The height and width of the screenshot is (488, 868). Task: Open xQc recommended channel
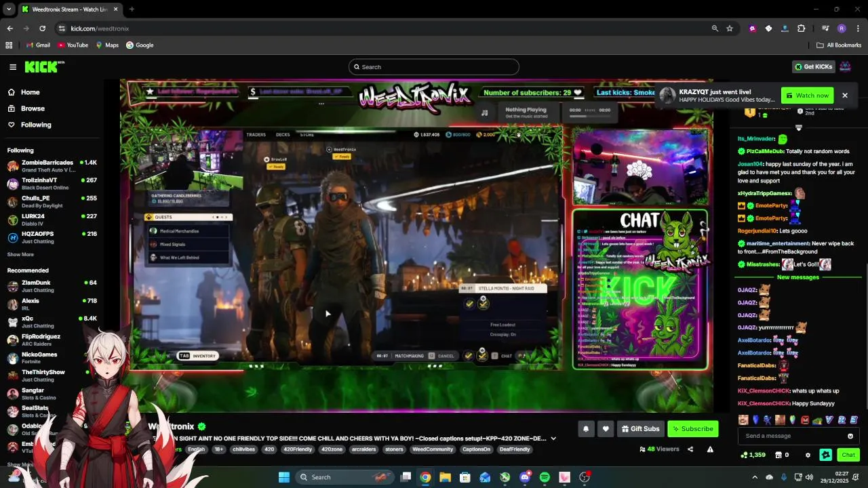click(52, 322)
